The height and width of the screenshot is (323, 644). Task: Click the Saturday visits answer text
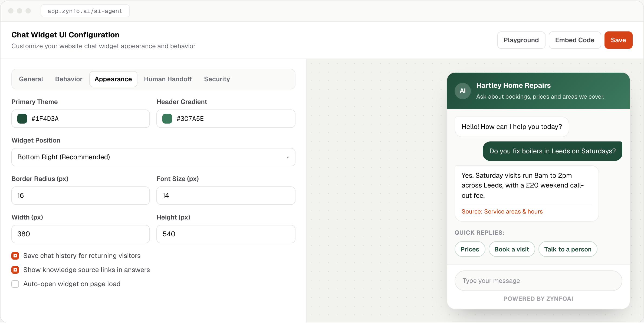[523, 185]
